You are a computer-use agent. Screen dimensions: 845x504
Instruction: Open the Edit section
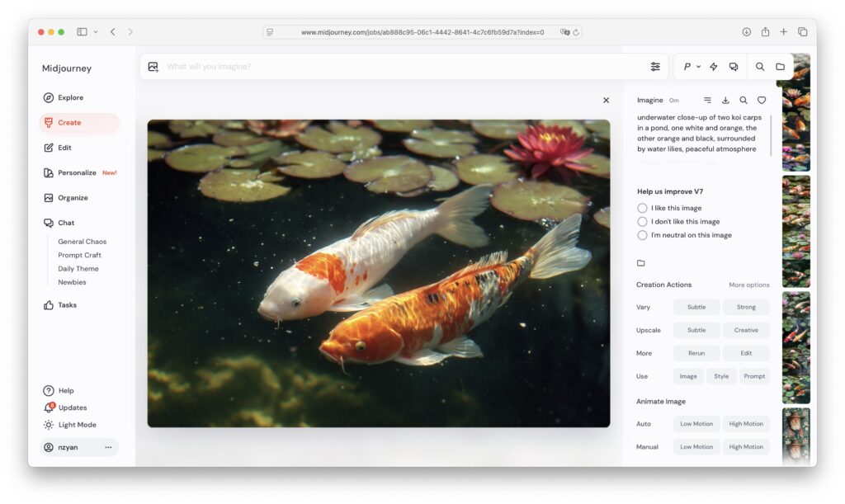pyautogui.click(x=58, y=148)
